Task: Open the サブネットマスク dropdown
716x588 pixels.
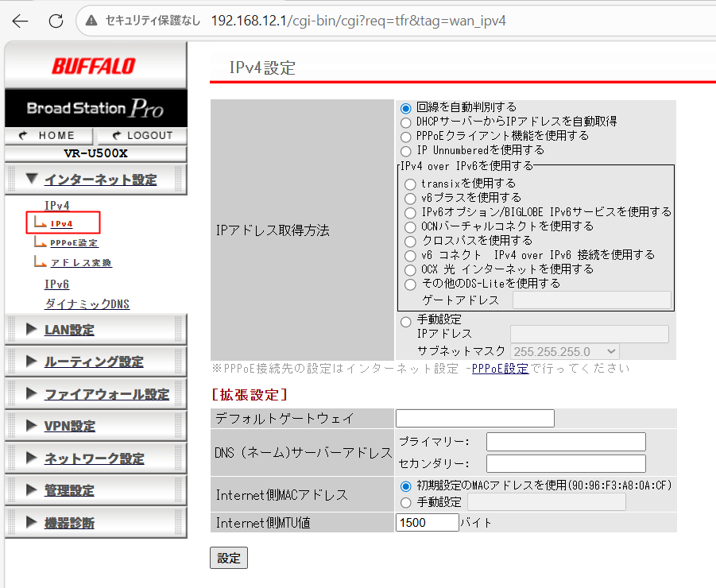Action: (x=565, y=351)
